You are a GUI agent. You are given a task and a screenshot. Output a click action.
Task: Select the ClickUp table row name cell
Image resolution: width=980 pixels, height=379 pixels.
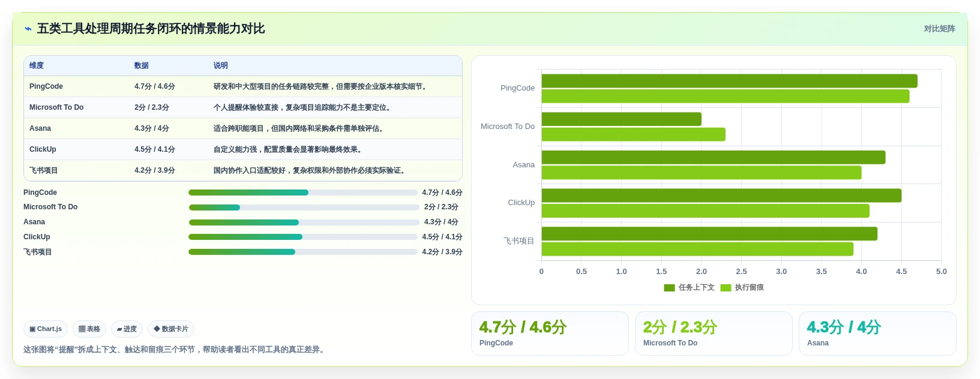point(43,149)
